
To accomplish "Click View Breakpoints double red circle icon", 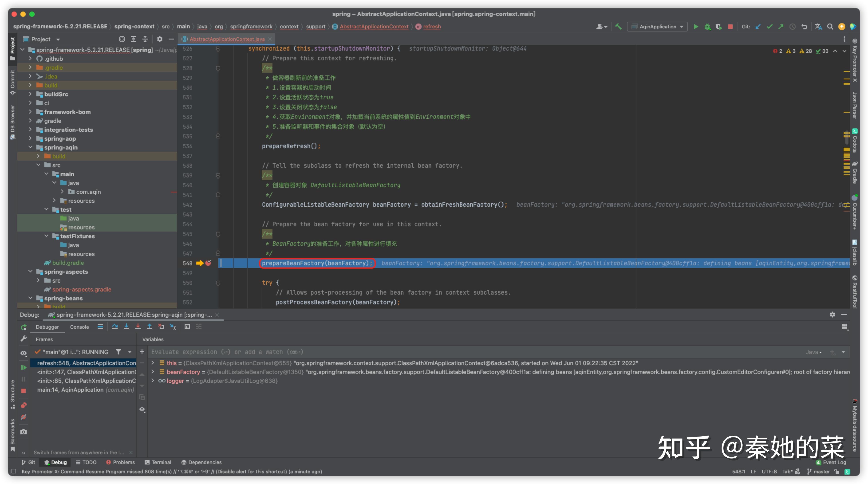I will [24, 405].
